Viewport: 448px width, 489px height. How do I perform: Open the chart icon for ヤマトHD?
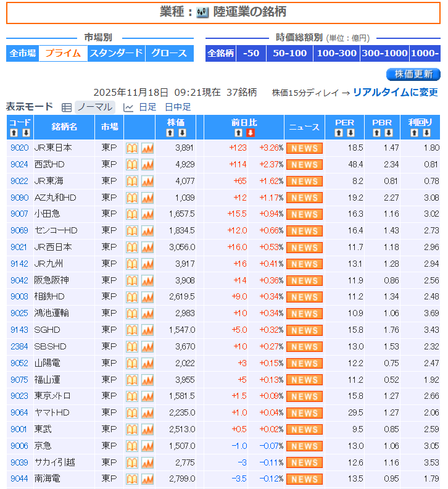tap(147, 412)
